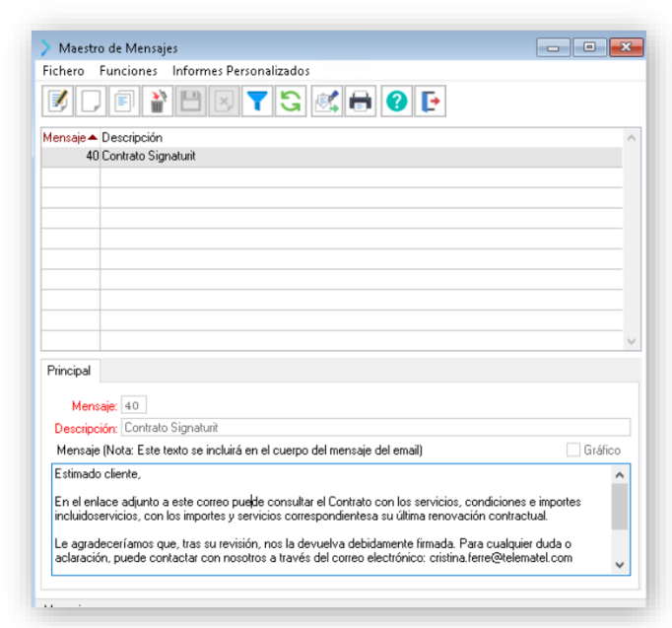Screen dimensions: 672x628
Task: Open help with the question mark icon
Action: tap(397, 102)
